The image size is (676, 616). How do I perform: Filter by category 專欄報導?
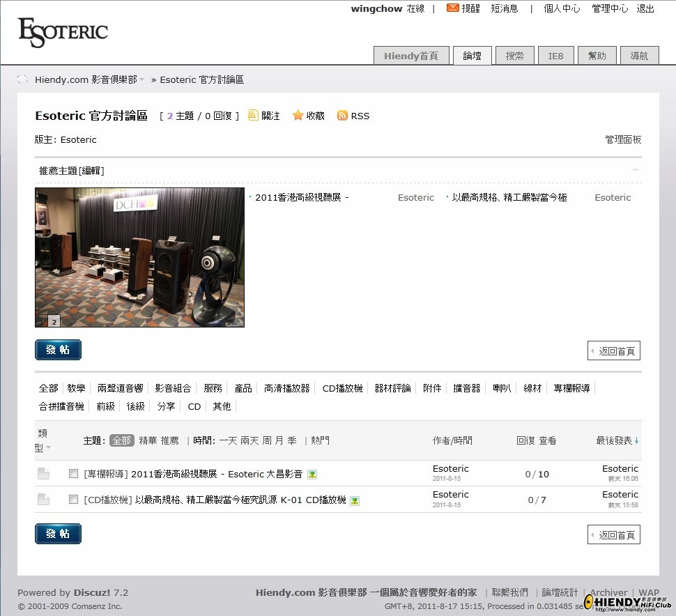[571, 388]
